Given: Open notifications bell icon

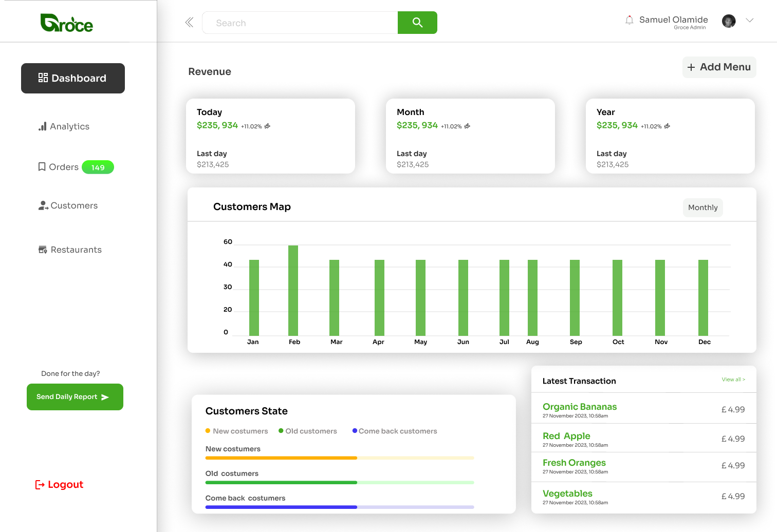Looking at the screenshot, I should pos(629,21).
